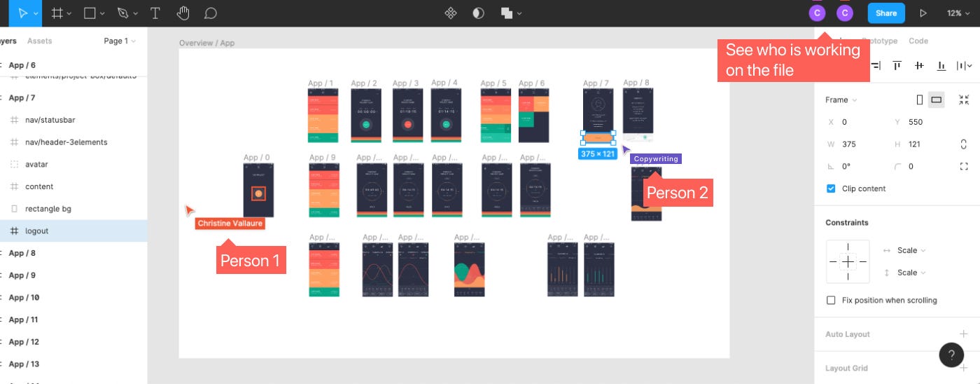This screenshot has height=384, width=980.
Task: Click the constraints box widget
Action: tap(848, 261)
